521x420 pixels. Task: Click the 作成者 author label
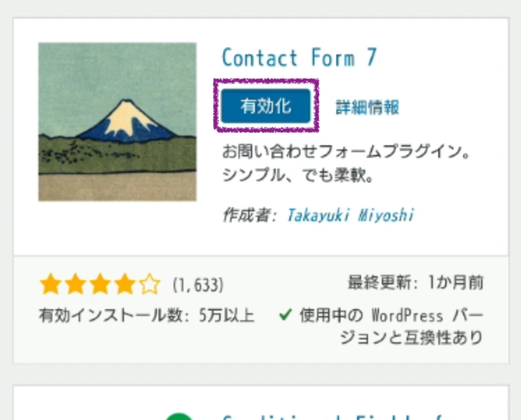(246, 215)
